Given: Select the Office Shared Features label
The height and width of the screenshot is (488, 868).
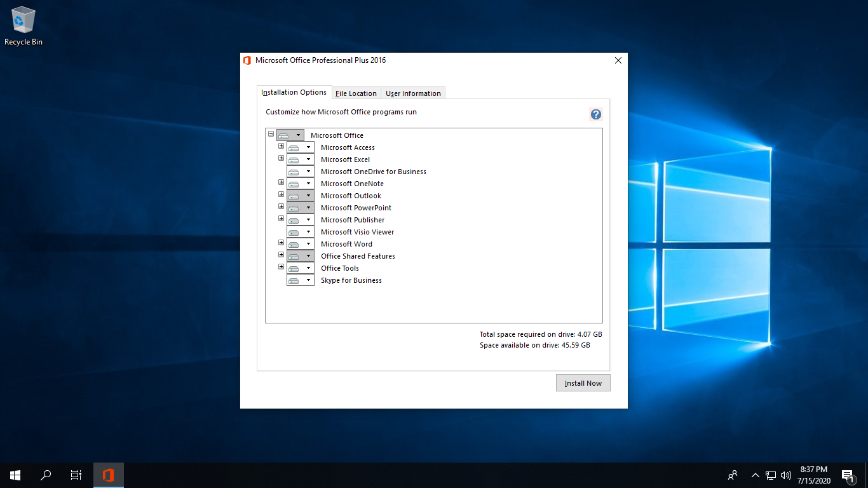Looking at the screenshot, I should click(358, 256).
